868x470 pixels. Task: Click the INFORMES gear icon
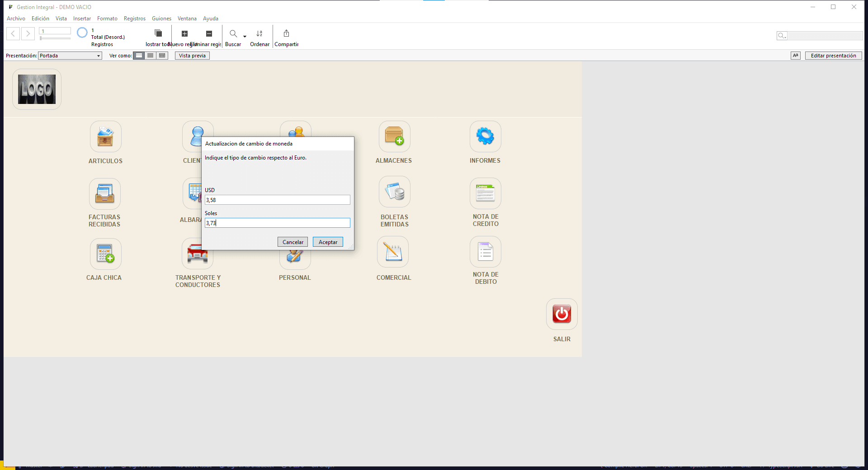pyautogui.click(x=485, y=136)
